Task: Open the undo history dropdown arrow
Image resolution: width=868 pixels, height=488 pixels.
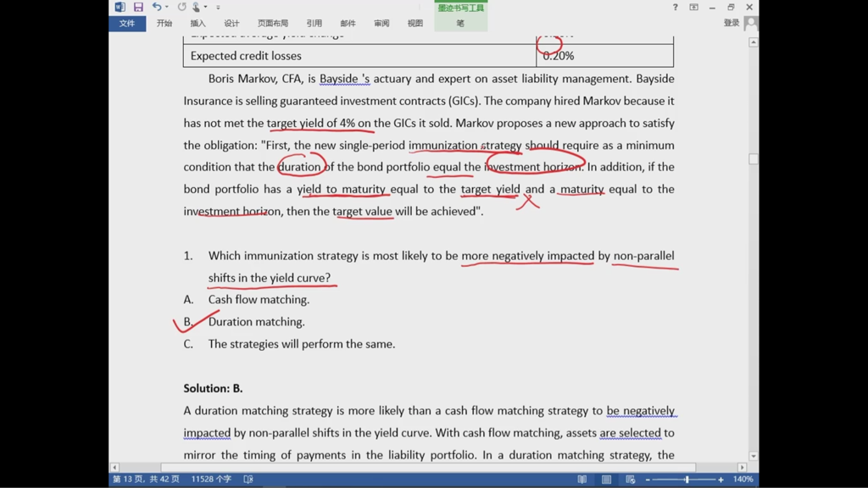Action: click(167, 7)
